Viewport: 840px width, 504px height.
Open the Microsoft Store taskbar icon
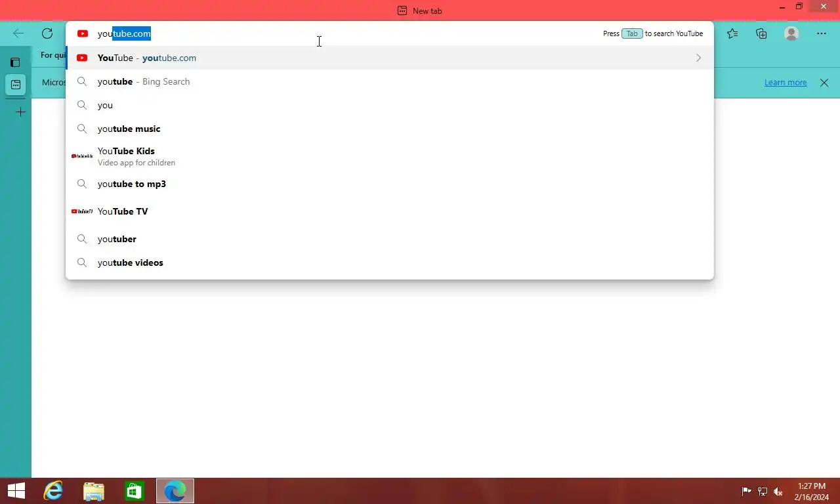point(135,491)
